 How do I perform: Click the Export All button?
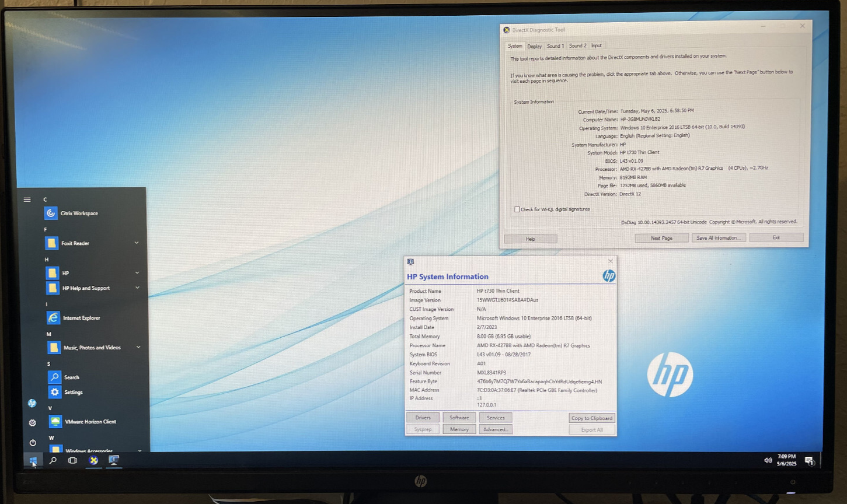point(592,430)
